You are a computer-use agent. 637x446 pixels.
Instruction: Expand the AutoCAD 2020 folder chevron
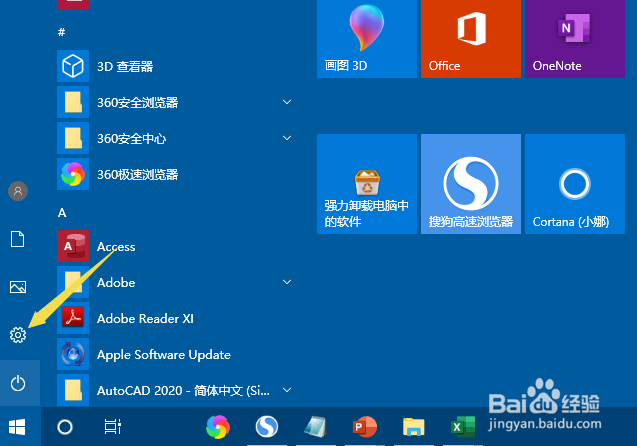tap(287, 390)
